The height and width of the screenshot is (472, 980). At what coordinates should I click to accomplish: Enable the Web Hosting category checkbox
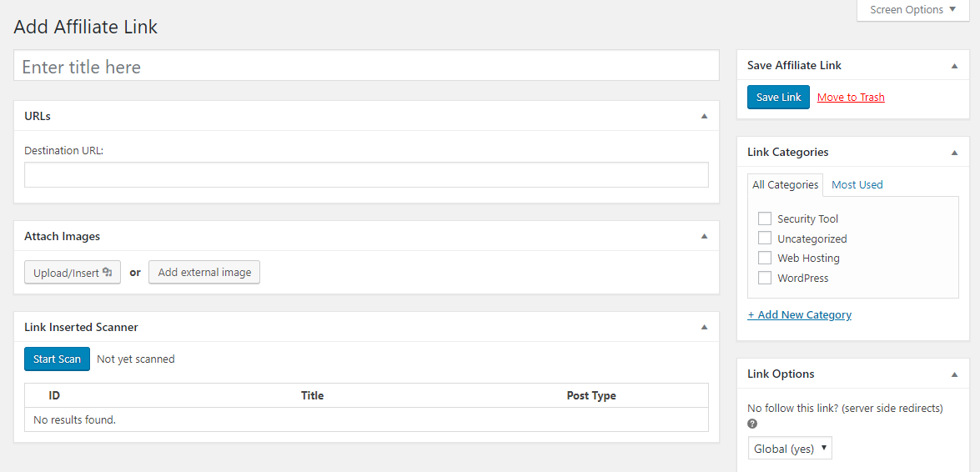coord(765,258)
